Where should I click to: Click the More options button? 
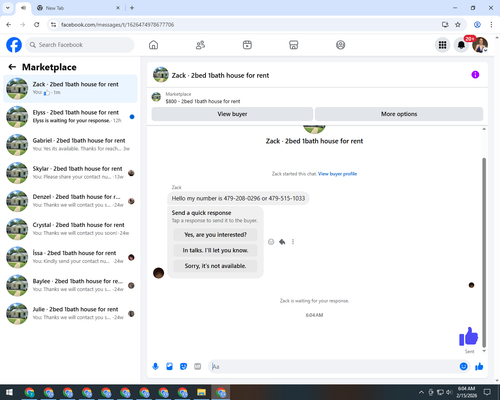click(x=399, y=114)
